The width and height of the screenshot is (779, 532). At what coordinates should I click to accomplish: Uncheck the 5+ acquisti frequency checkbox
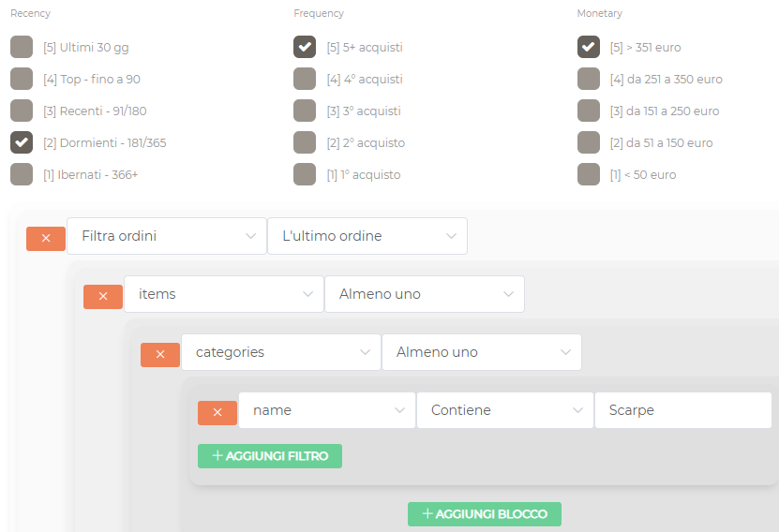point(305,48)
